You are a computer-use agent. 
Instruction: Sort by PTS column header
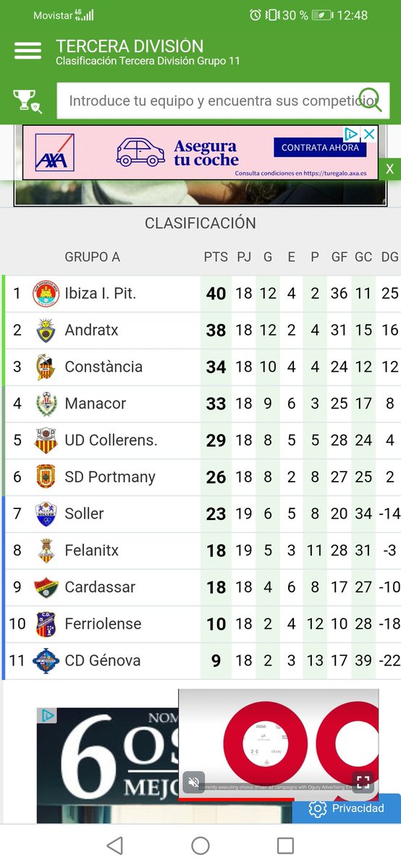click(216, 257)
